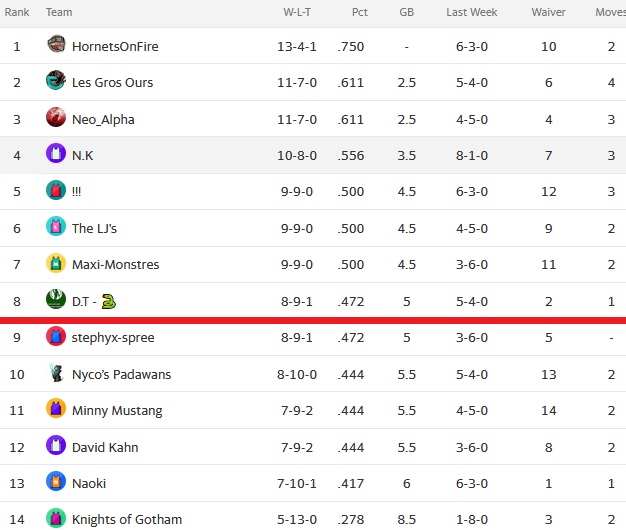Select the !!! team red jersey icon

click(56, 190)
